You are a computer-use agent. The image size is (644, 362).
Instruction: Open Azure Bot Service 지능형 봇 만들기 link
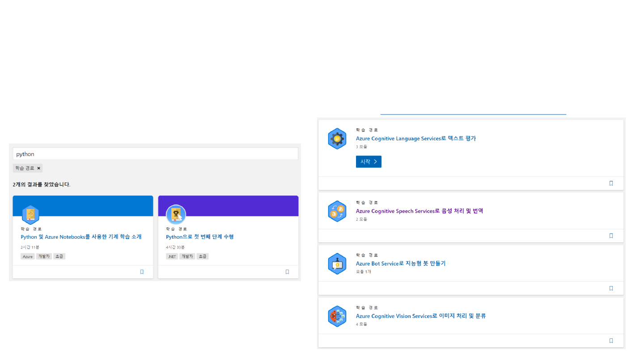point(400,264)
